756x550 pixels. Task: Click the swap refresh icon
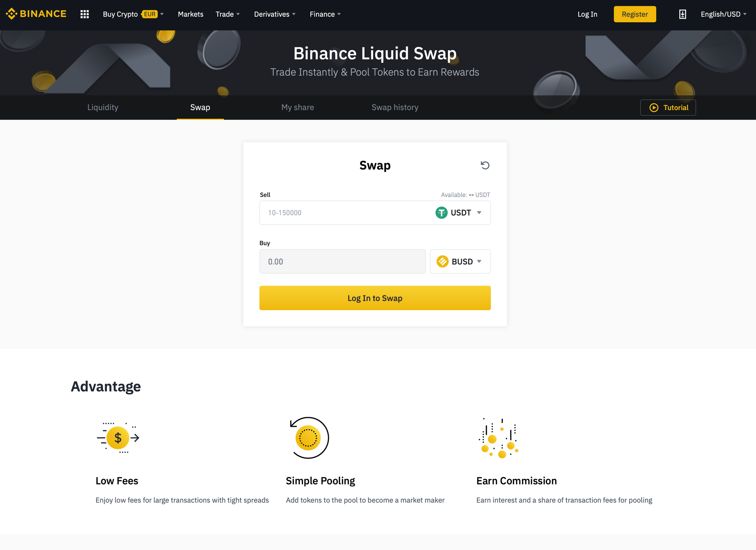[485, 165]
